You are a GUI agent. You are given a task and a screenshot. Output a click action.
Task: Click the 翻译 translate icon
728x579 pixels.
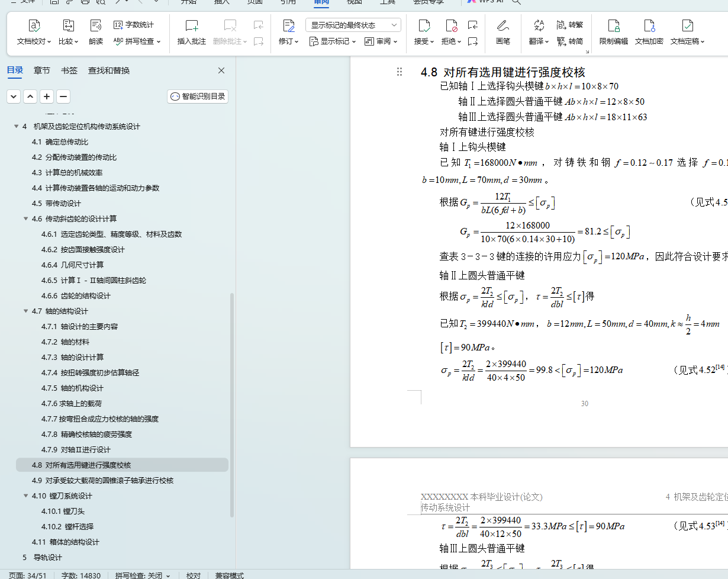(539, 25)
